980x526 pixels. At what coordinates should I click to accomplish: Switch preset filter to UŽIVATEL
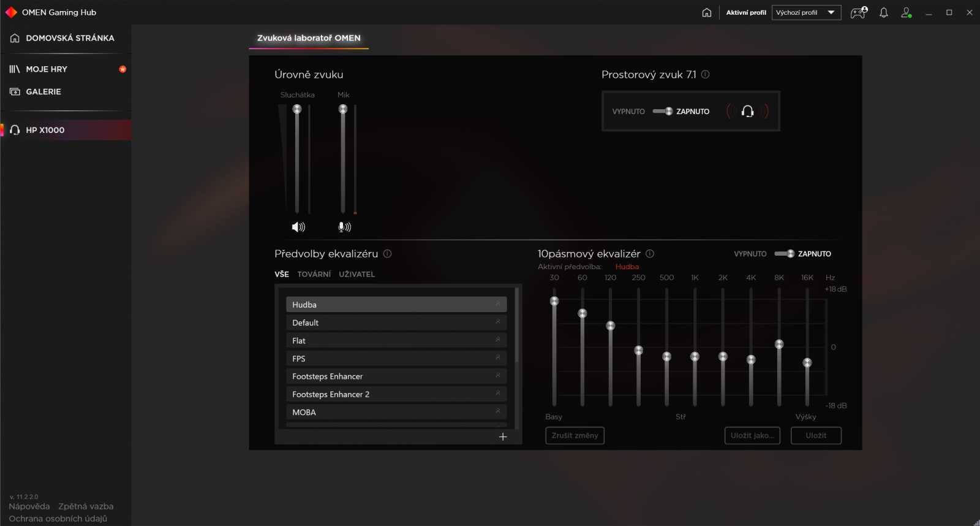(357, 274)
